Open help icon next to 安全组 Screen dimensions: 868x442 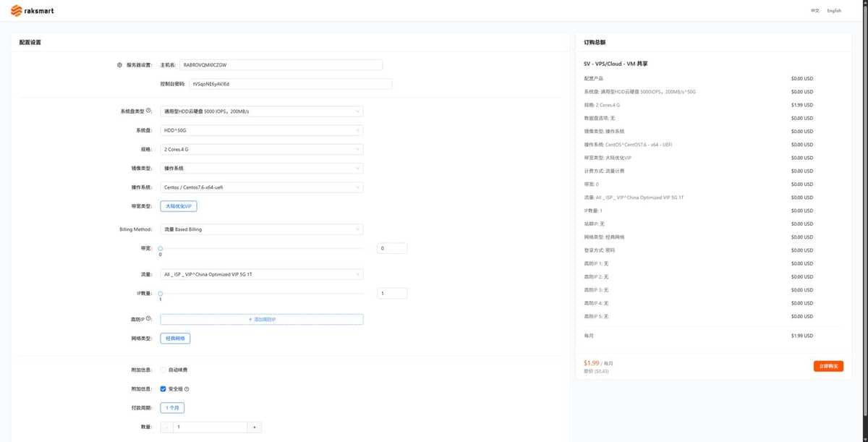tap(187, 388)
